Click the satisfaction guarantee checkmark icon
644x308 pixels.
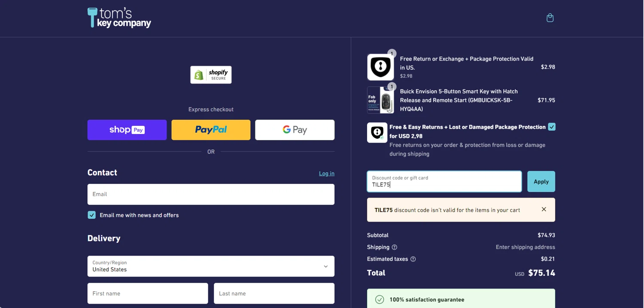point(380,300)
